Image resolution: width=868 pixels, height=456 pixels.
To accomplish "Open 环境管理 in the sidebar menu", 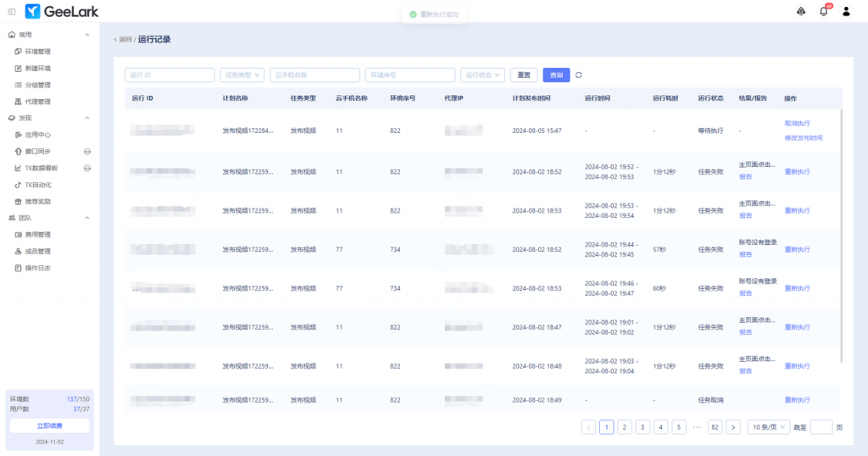I will [37, 52].
